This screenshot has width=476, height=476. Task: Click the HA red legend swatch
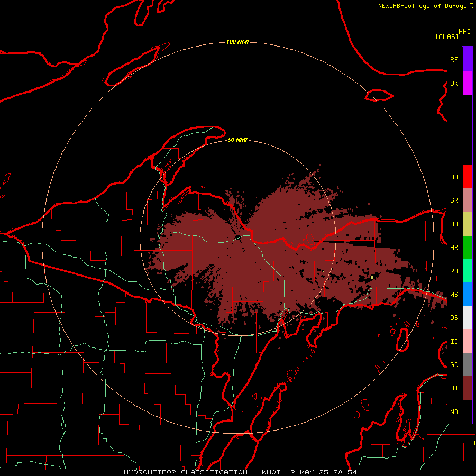point(467,177)
